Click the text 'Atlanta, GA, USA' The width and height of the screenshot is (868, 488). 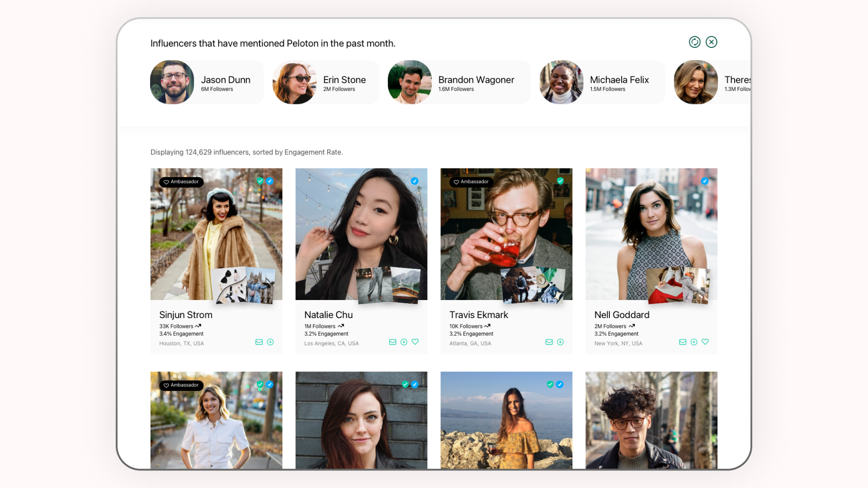[x=470, y=343]
